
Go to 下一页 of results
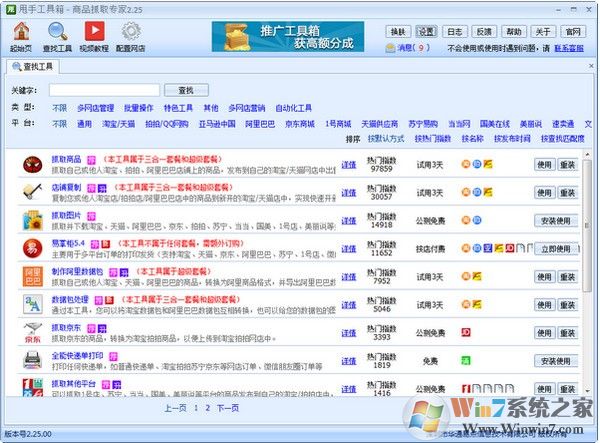point(227,408)
